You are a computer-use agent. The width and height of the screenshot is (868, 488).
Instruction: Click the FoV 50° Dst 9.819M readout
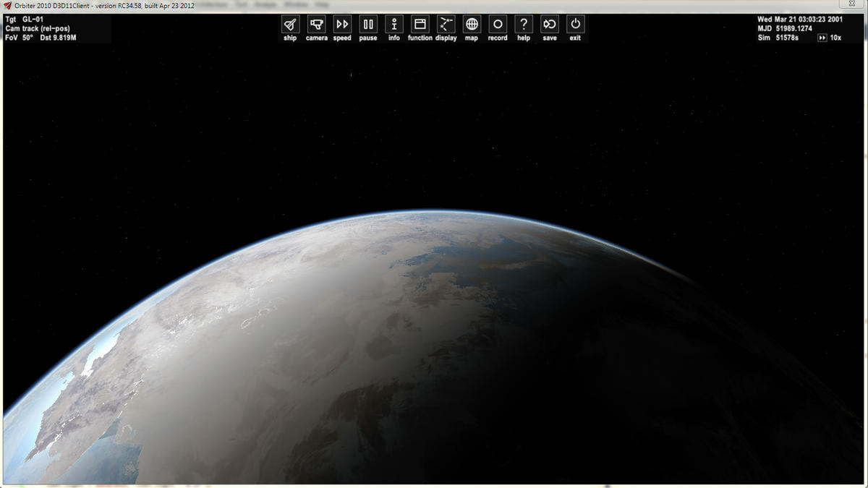coord(41,38)
